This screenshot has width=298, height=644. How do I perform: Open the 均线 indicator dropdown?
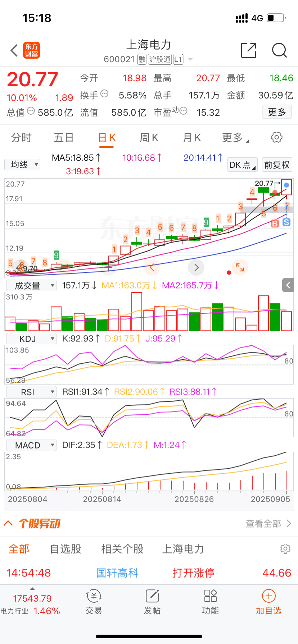pos(22,165)
